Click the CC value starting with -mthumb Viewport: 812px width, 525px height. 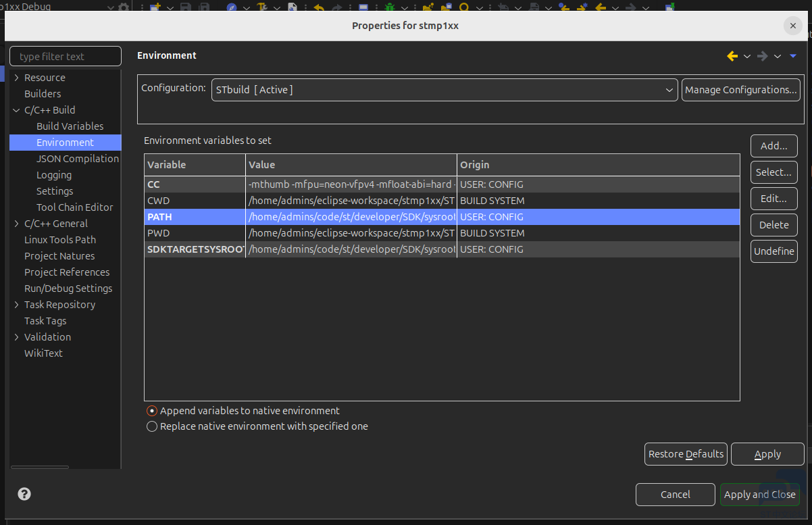coord(351,184)
